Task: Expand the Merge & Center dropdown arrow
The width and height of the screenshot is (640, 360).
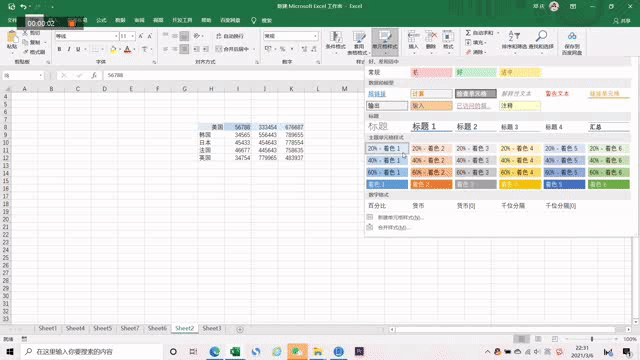Action: point(254,49)
